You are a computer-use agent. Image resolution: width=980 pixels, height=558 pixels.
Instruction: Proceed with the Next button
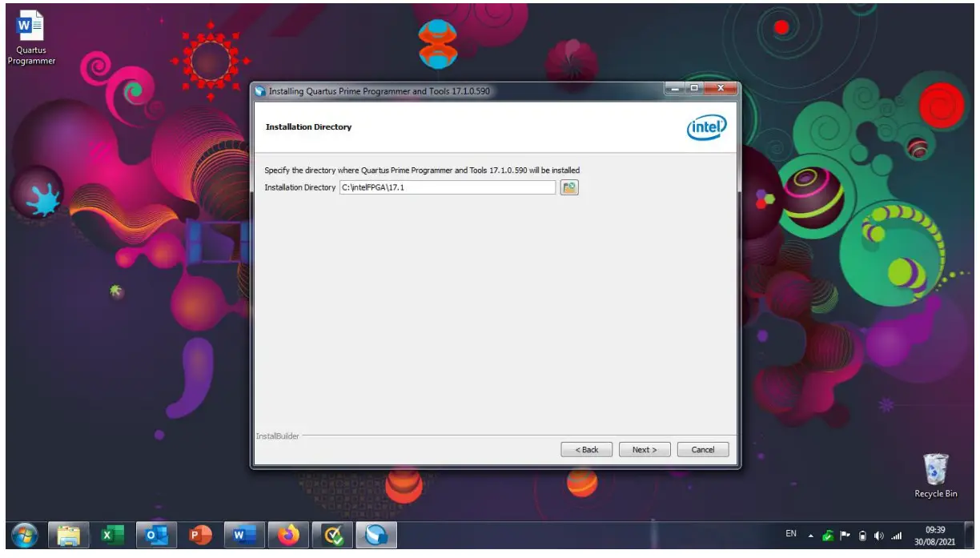click(645, 449)
